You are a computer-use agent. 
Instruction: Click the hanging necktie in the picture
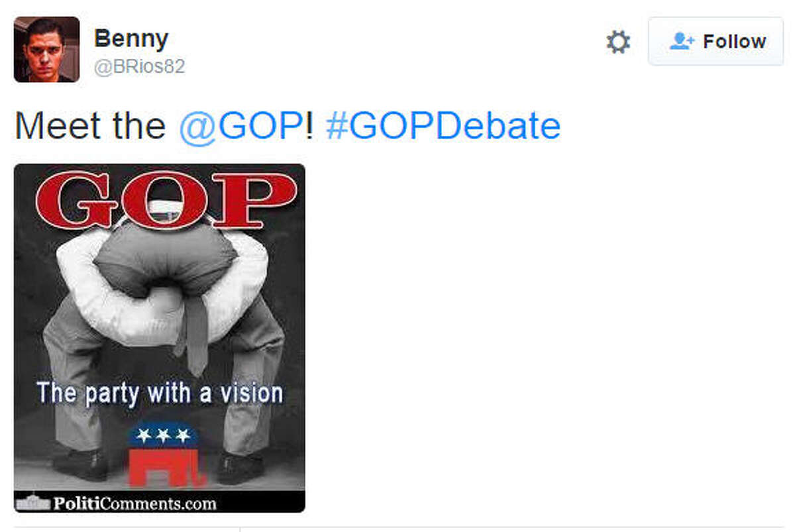(x=195, y=331)
